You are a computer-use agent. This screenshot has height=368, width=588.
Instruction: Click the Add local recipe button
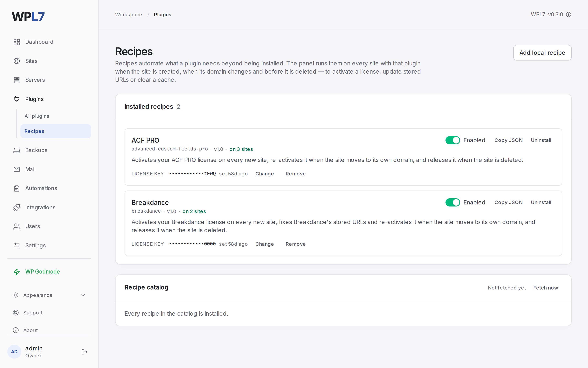542,53
